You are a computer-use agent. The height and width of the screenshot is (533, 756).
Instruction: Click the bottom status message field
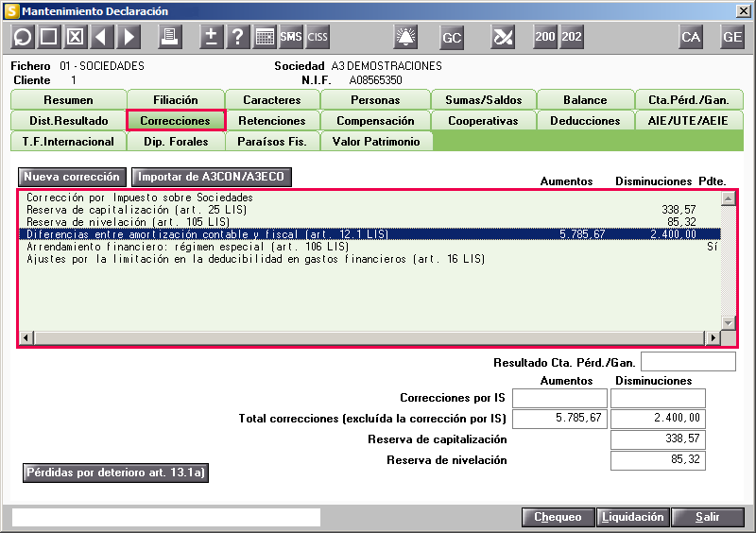pyautogui.click(x=166, y=517)
